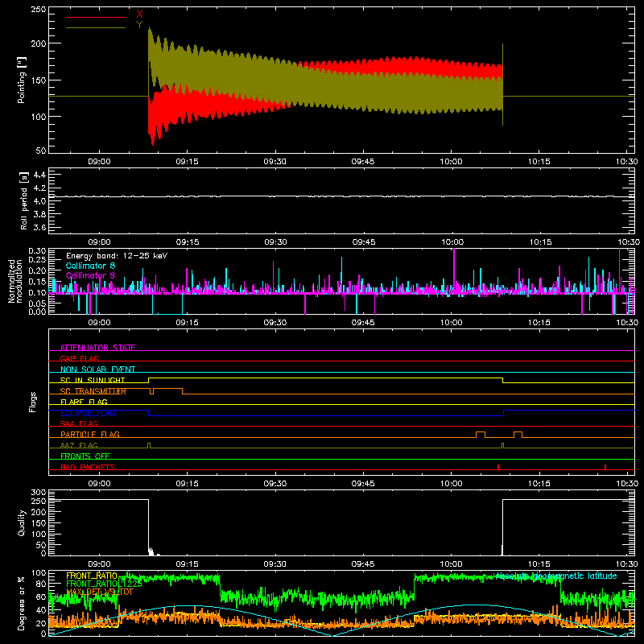Click the magenta 'Collimator 9' legend entry
644x644 pixels.
90,275
